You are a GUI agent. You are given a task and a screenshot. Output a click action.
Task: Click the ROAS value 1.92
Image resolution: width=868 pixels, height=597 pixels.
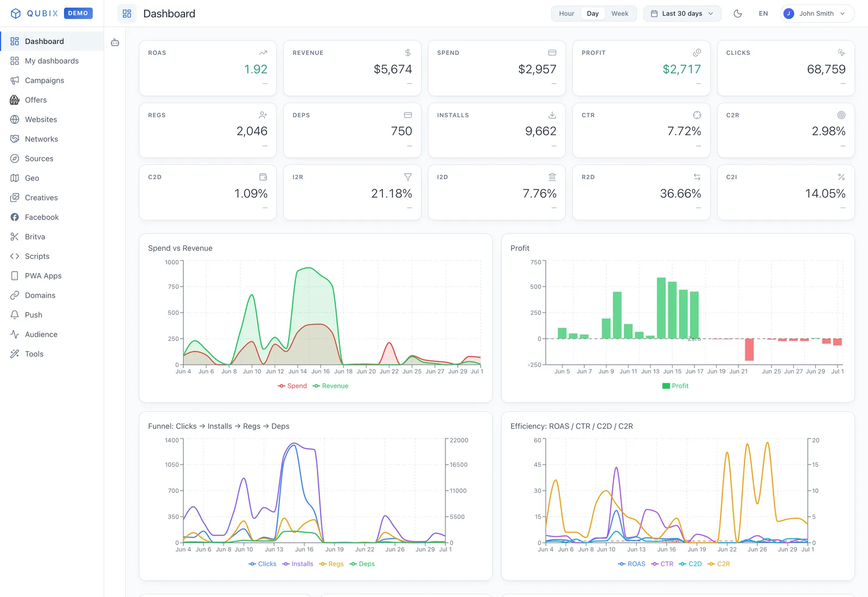click(256, 69)
